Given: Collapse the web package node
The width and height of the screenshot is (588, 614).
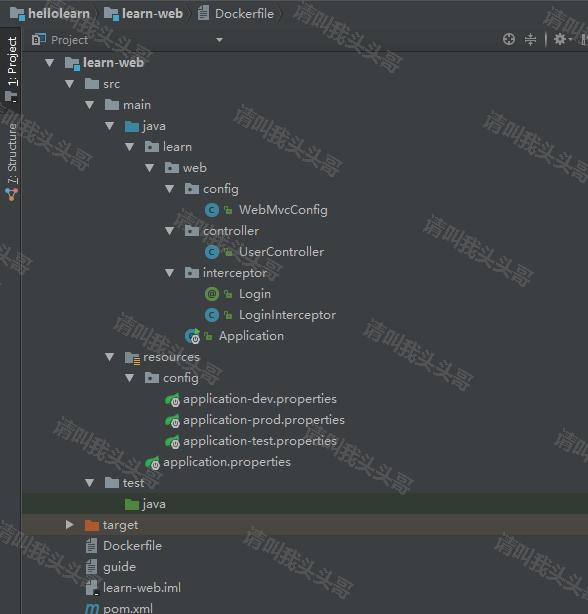Looking at the screenshot, I should click(x=150, y=168).
